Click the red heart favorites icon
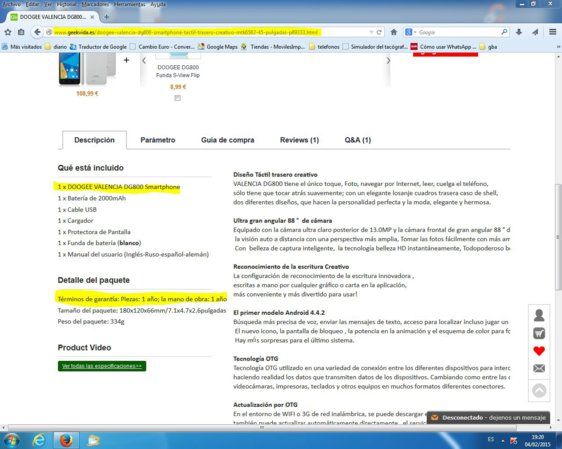The width and height of the screenshot is (562, 449). point(539,351)
